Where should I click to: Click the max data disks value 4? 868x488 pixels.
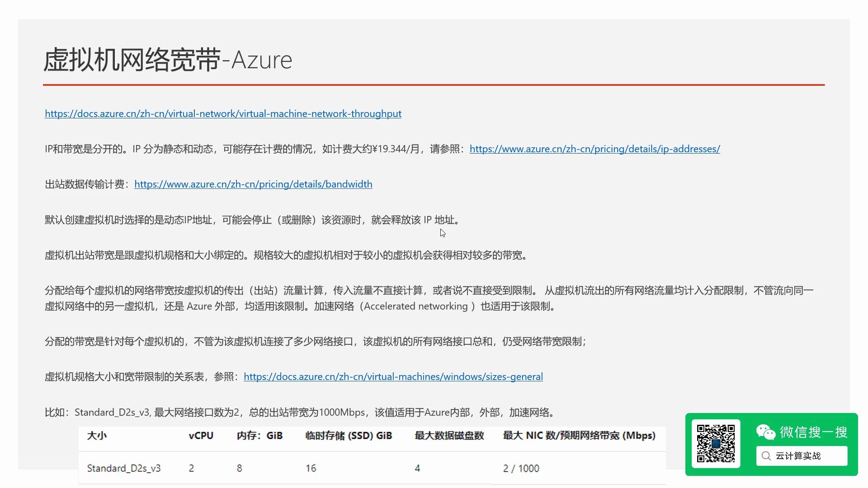[417, 469]
